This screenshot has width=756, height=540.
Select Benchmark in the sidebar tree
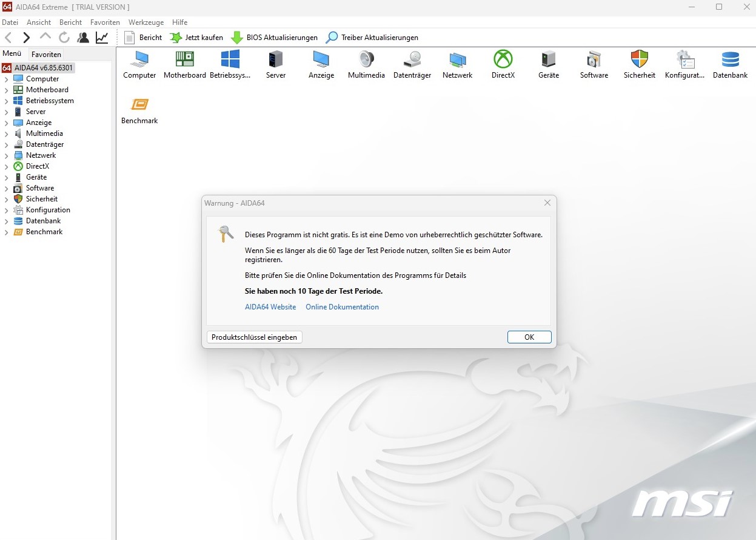[x=44, y=232]
